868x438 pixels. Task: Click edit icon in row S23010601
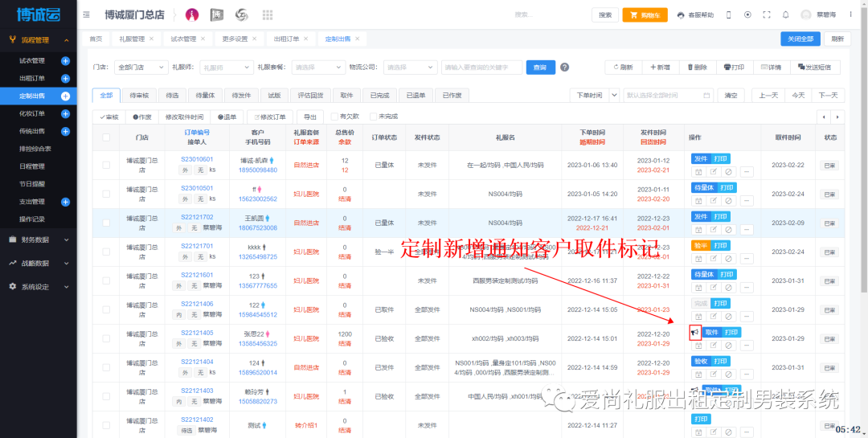pos(714,172)
